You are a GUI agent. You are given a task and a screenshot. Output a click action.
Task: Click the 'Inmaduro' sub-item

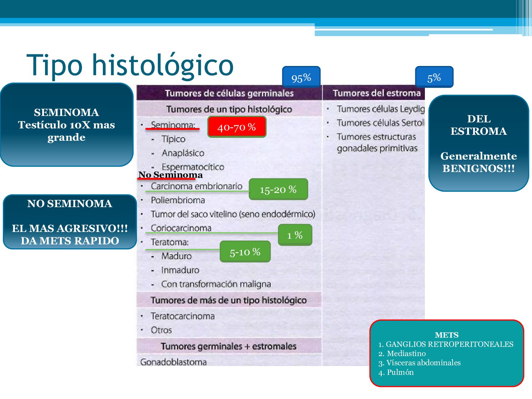[x=180, y=270]
